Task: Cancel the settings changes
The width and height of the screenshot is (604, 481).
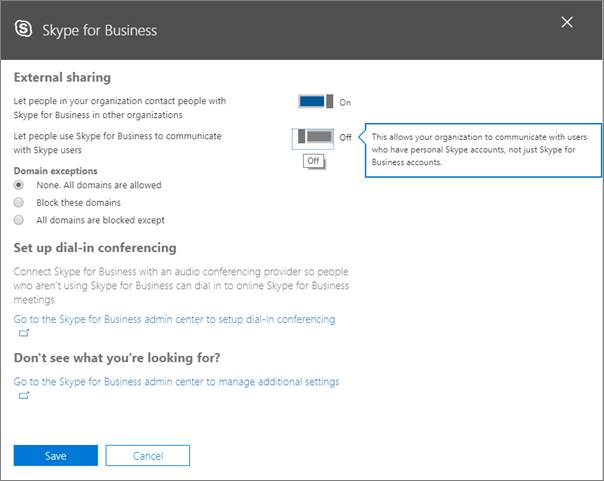Action: 148,456
